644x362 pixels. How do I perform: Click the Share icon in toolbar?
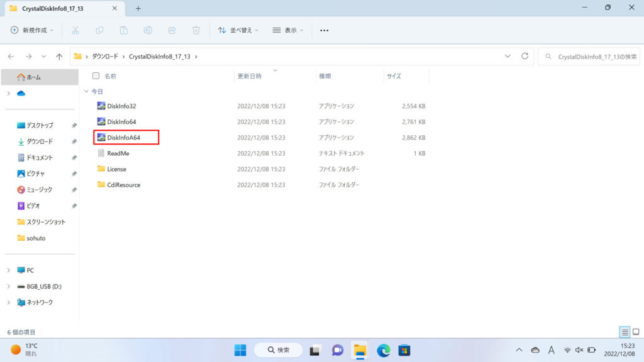tap(172, 30)
